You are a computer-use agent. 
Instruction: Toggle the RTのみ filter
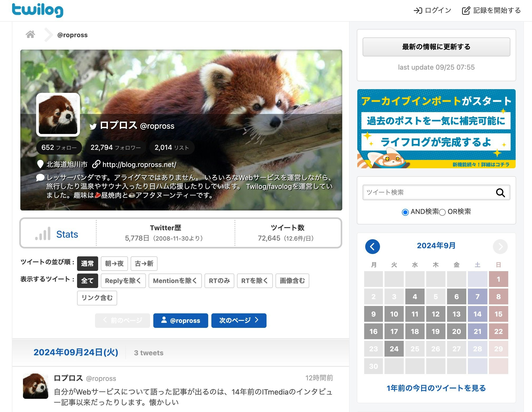click(x=219, y=281)
